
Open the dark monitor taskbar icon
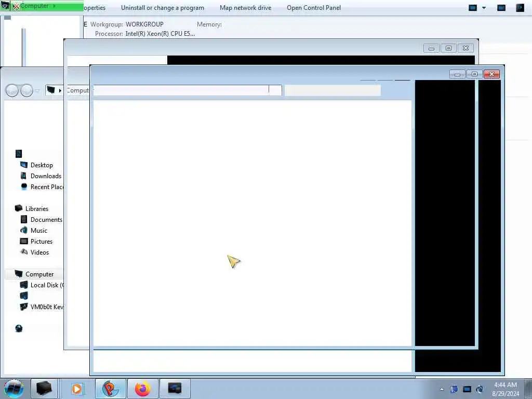pos(175,389)
